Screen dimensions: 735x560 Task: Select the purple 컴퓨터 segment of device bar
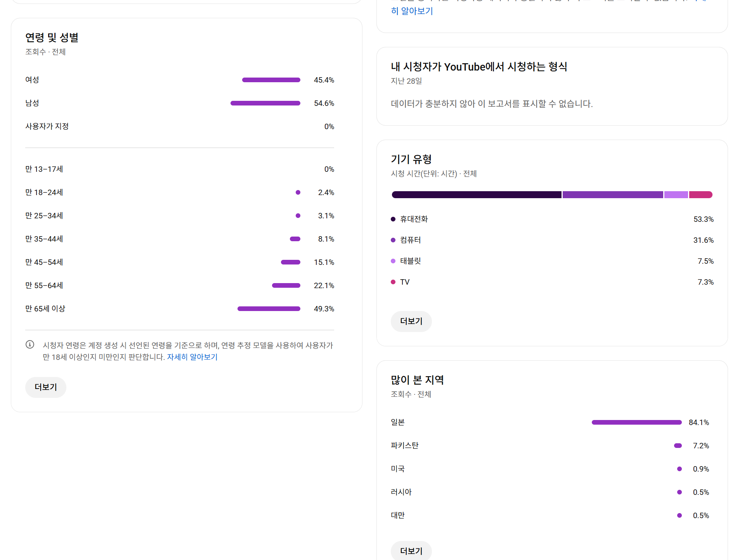[613, 195]
